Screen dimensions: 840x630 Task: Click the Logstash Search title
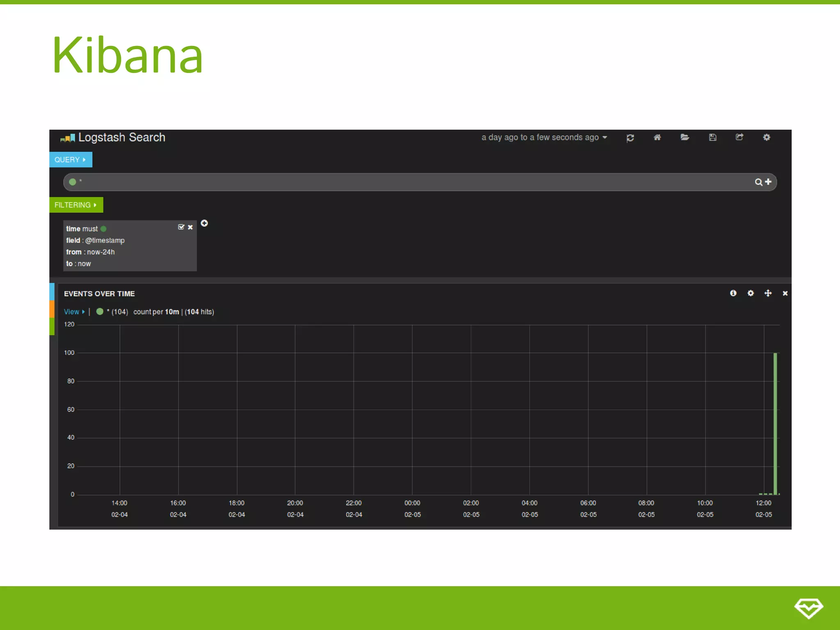(122, 137)
